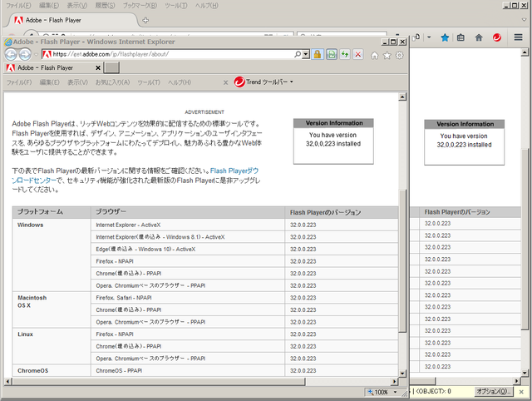Click the Linux platform cell
This screenshot has height=401, width=532.
click(52, 346)
